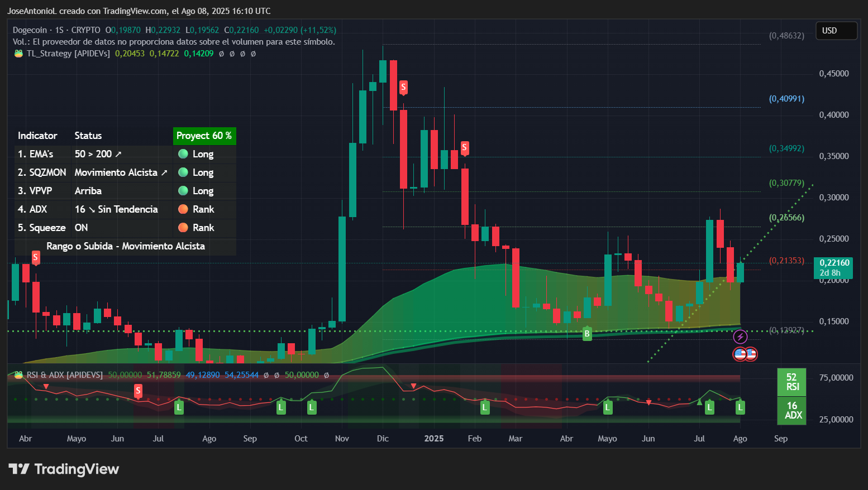Click the TL_Strategy [APIDEVs] legend name
This screenshot has width=868, height=490.
point(68,54)
